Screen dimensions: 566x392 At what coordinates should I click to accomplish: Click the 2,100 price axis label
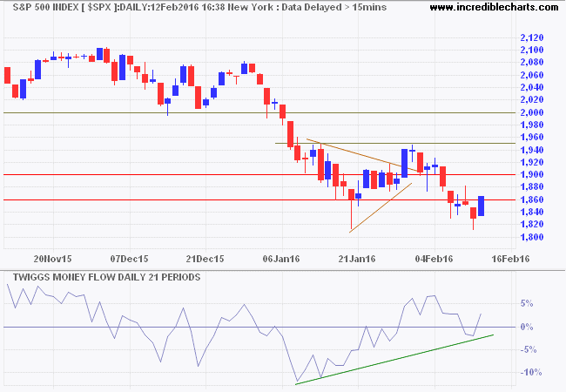532,50
